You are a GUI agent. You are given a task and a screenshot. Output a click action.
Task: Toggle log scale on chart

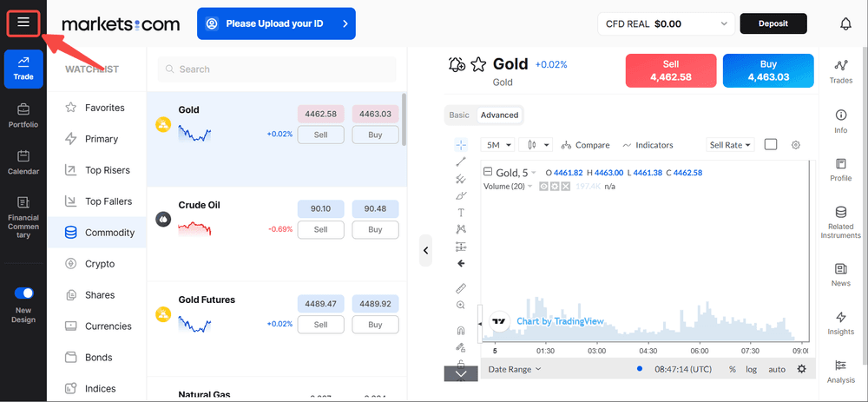(751, 369)
